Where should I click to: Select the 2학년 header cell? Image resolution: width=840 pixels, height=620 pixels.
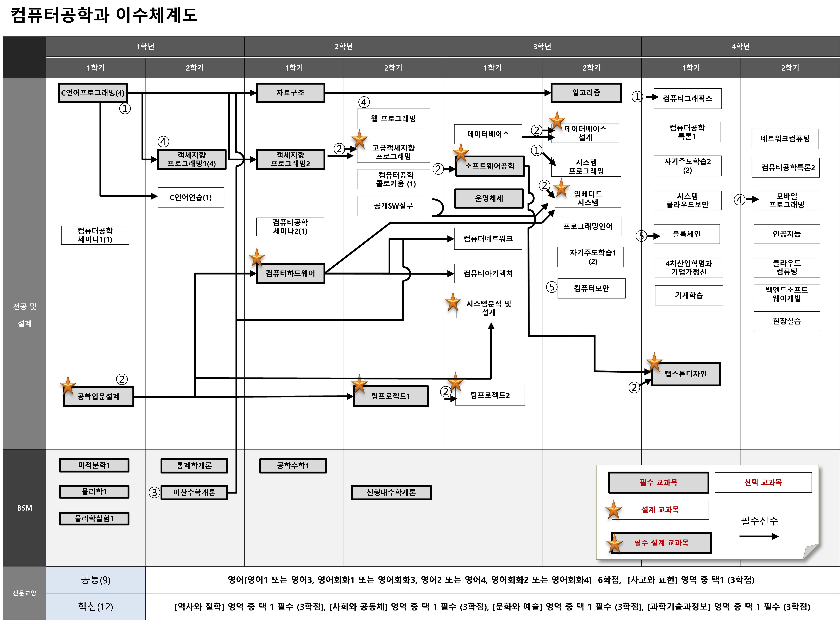(x=344, y=47)
